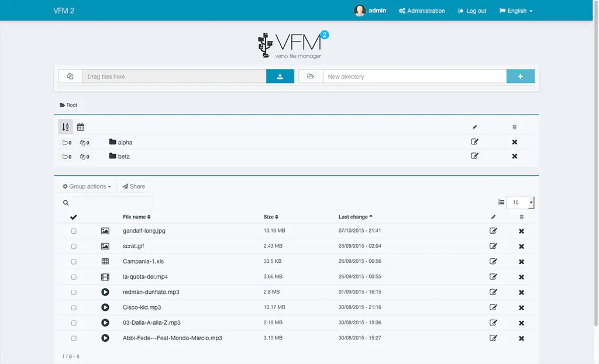Change the items-per-page selector showing 10
The height and width of the screenshot is (364, 599).
520,202
